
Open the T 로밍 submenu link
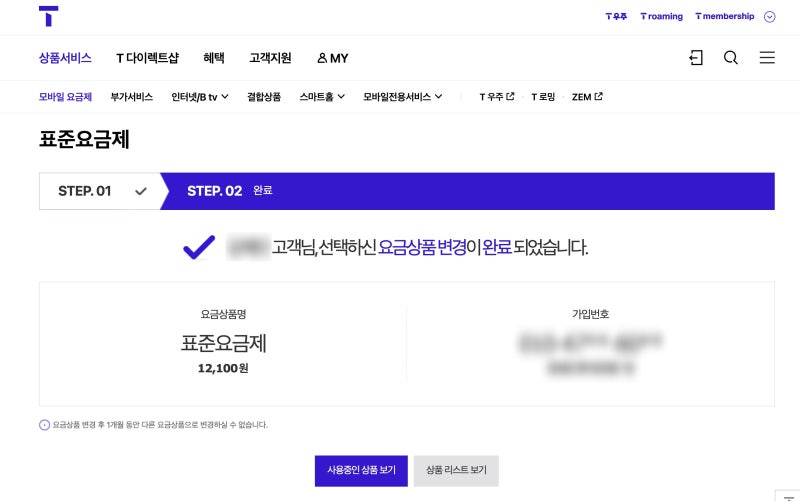tap(543, 97)
